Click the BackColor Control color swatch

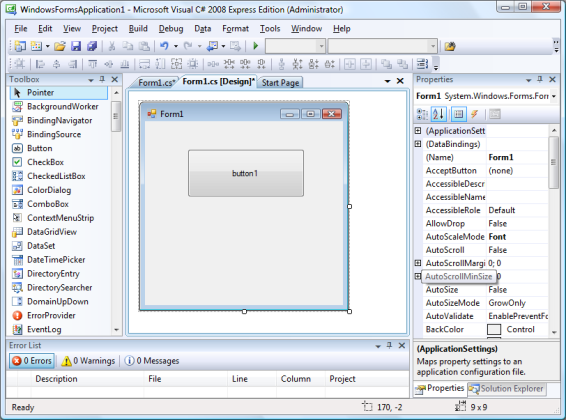tap(494, 330)
